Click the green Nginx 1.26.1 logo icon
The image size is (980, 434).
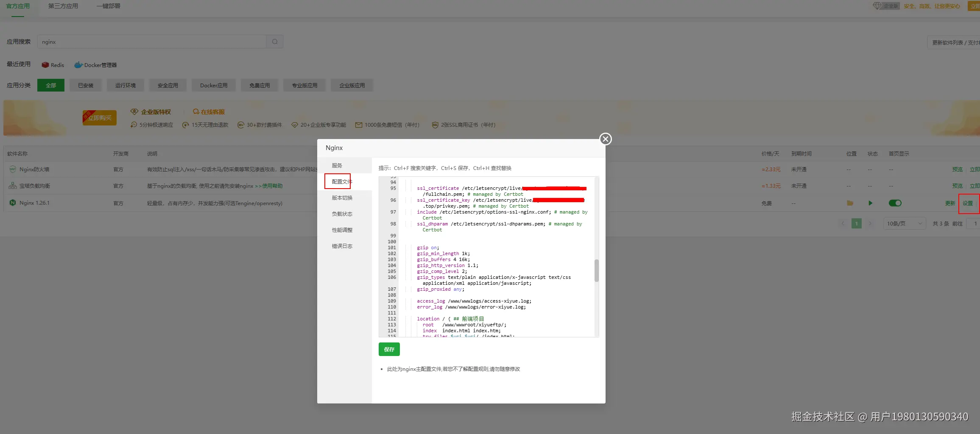tap(13, 203)
